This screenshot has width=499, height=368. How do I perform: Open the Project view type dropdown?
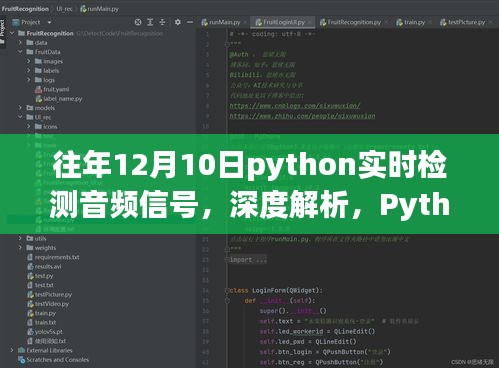(x=49, y=22)
